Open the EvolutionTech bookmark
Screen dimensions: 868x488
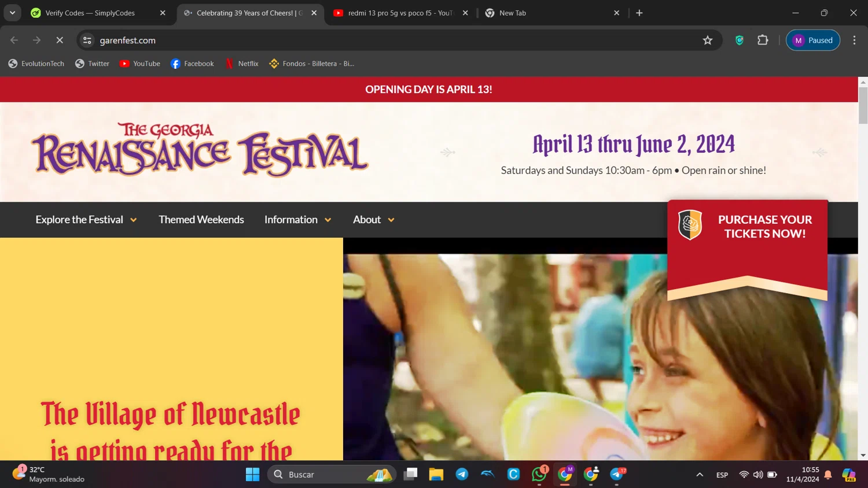coord(36,64)
